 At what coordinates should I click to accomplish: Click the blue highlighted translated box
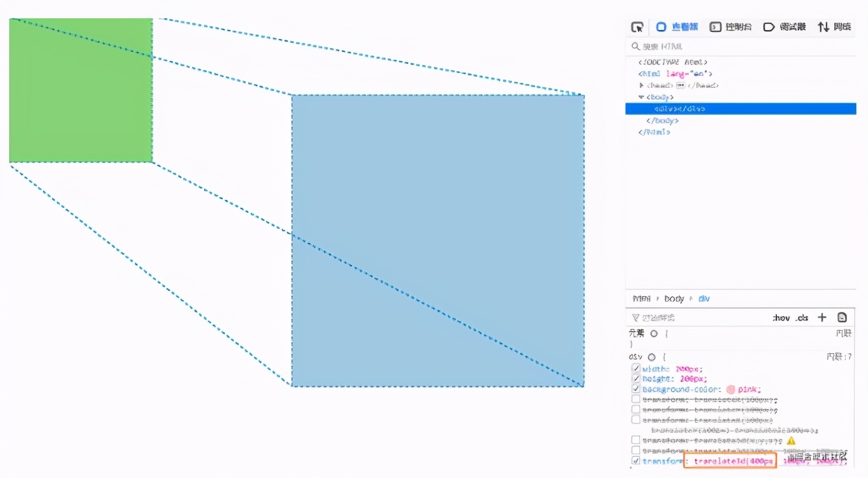pos(438,241)
